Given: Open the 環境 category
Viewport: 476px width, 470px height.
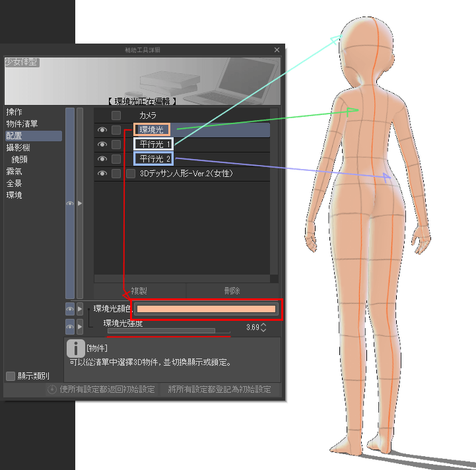Looking at the screenshot, I should click(14, 195).
